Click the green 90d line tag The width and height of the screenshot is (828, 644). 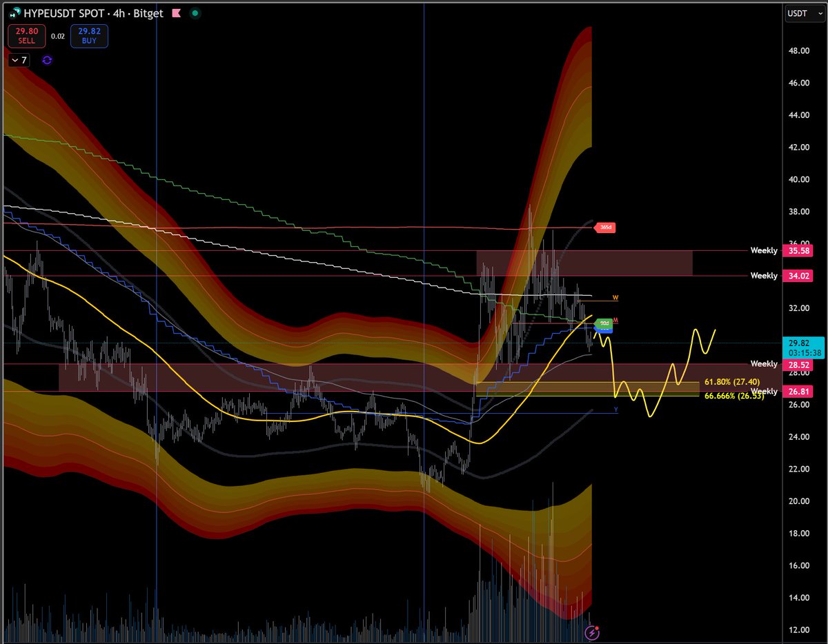click(603, 323)
